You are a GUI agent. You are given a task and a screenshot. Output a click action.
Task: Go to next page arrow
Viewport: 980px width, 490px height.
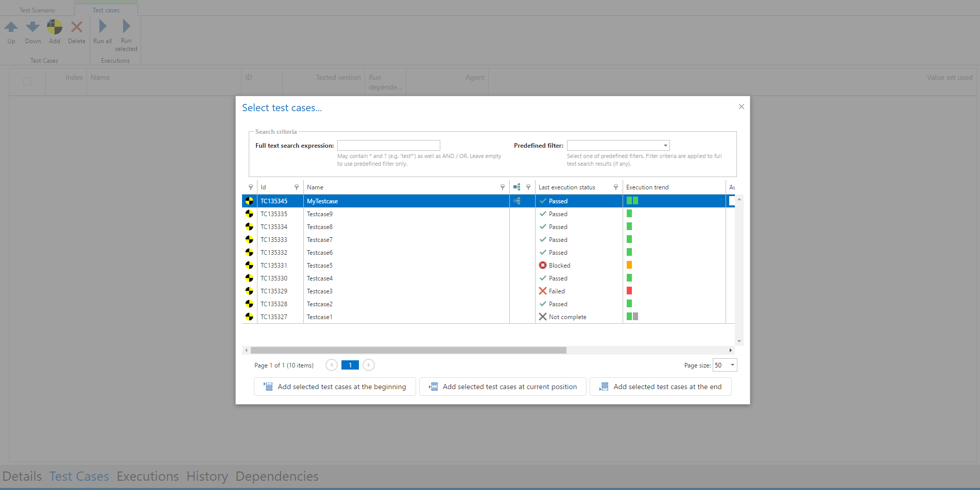click(x=369, y=365)
